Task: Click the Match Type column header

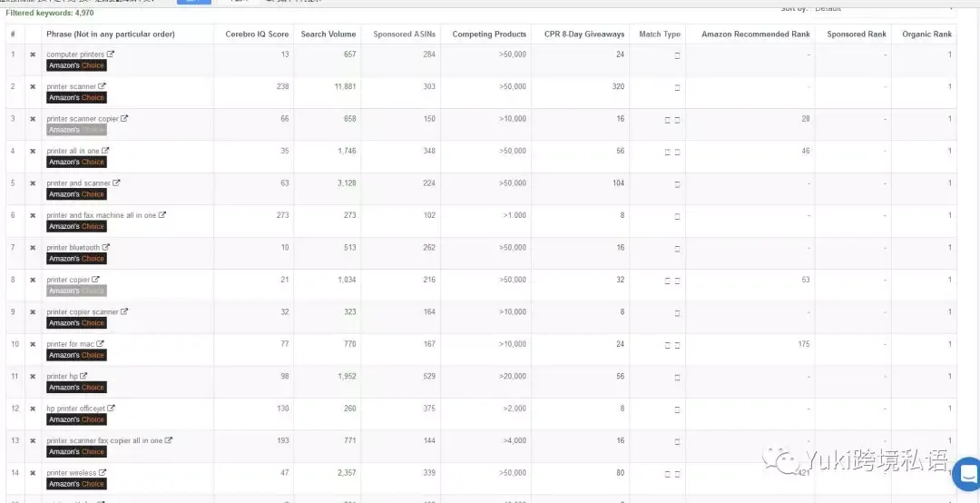Action: pos(660,35)
